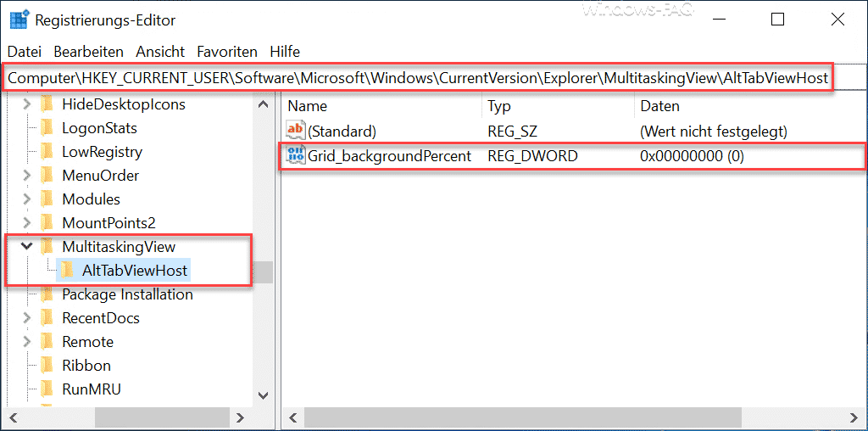Select the MultitaskingView tree label

coord(119,247)
